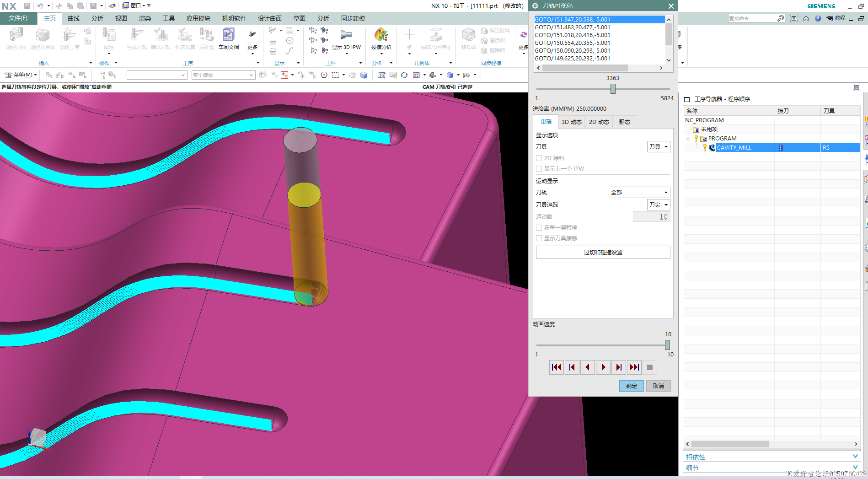Click the 机床仿真 icon
The height and width of the screenshot is (479, 868).
(185, 38)
